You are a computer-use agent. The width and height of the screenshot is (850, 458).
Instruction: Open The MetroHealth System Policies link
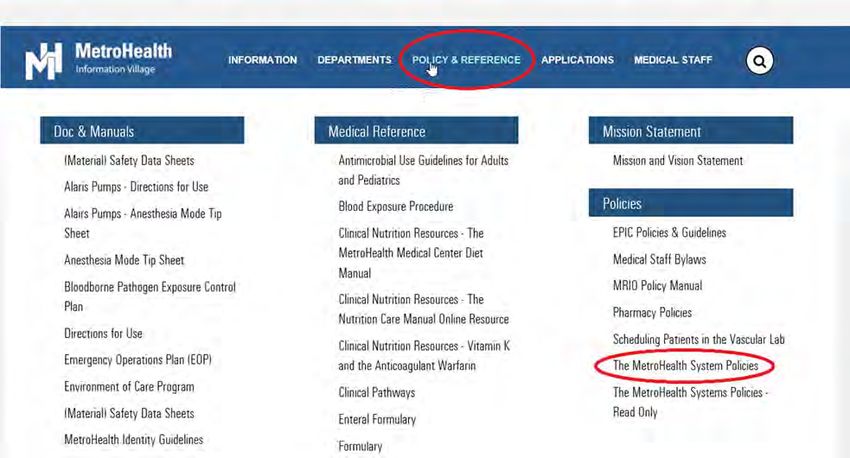[x=685, y=366]
